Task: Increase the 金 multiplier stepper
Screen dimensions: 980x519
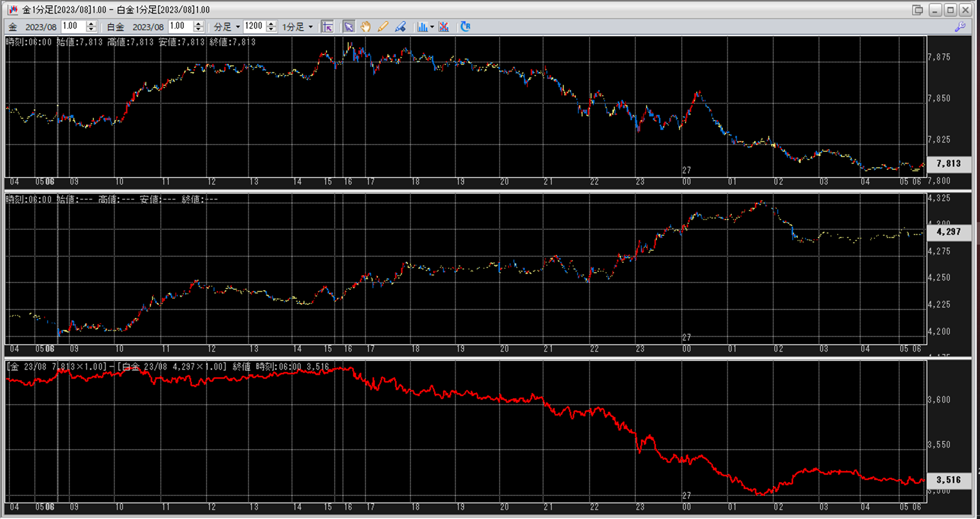Action: click(91, 24)
